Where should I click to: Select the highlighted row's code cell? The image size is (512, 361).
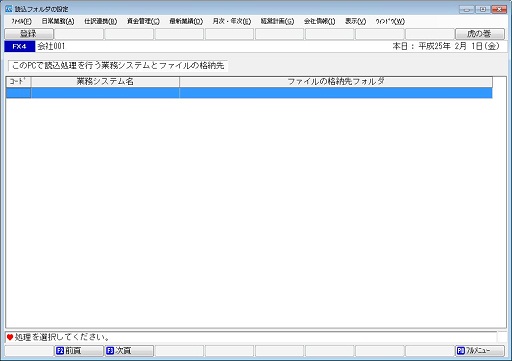click(x=18, y=93)
